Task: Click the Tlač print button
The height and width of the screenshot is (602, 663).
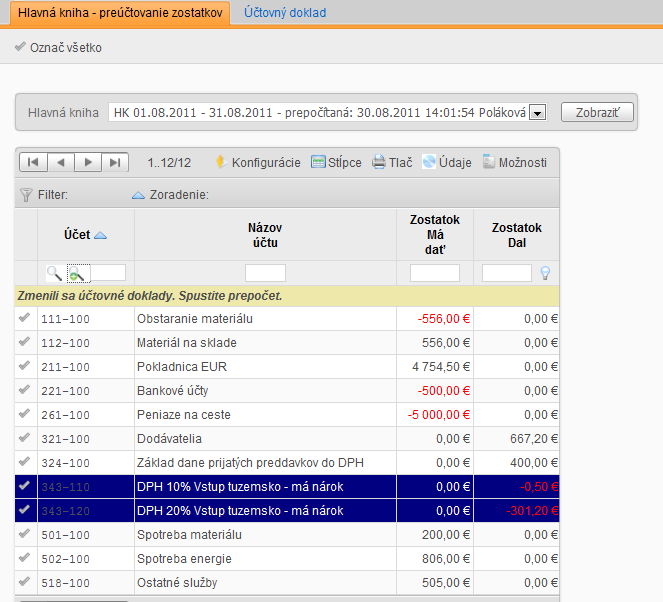Action: [392, 162]
